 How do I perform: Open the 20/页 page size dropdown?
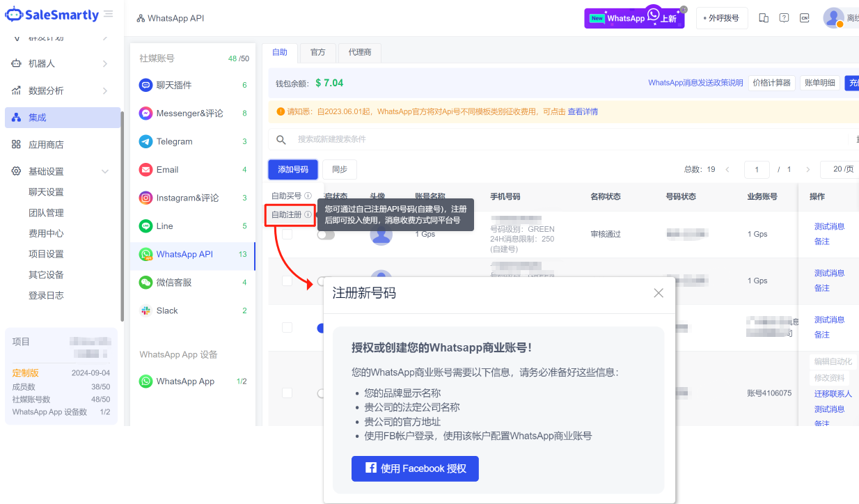coord(841,169)
